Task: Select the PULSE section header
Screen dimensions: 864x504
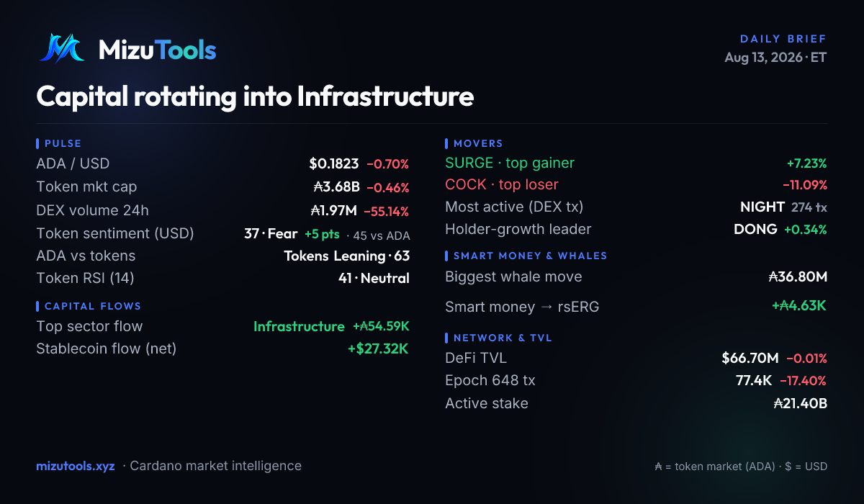Action: click(63, 143)
